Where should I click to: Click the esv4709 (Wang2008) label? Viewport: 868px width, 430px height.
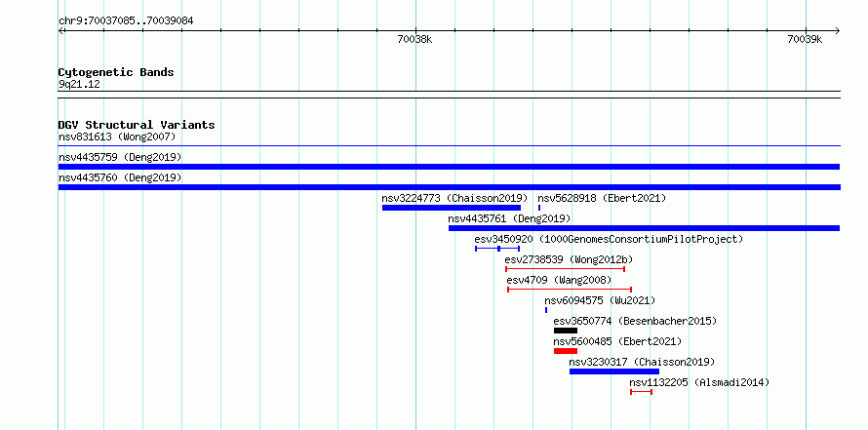tap(559, 280)
